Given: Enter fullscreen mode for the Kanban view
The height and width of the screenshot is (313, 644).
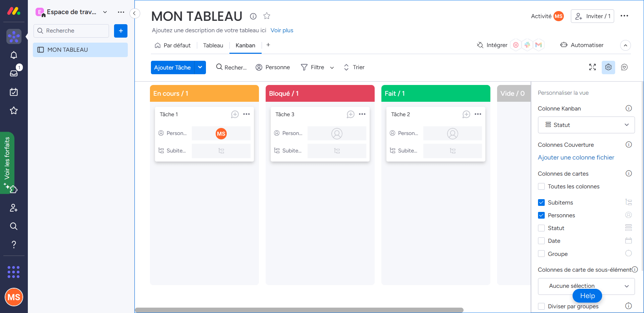Looking at the screenshot, I should coord(592,67).
